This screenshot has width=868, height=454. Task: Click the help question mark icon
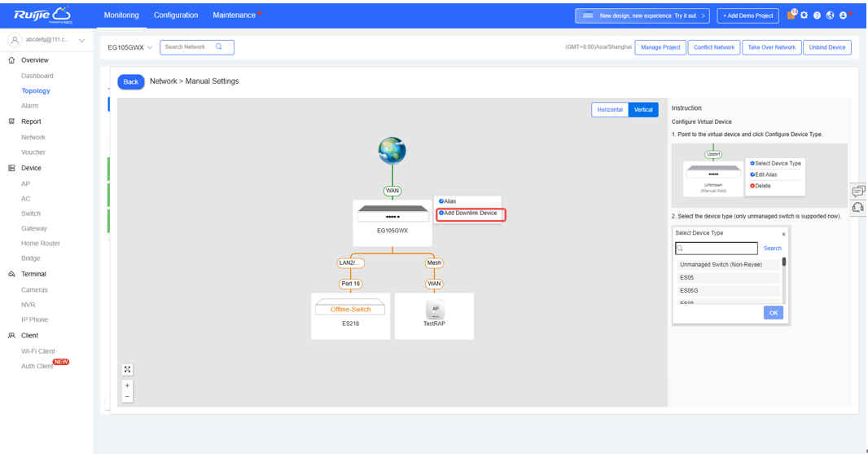coord(817,15)
